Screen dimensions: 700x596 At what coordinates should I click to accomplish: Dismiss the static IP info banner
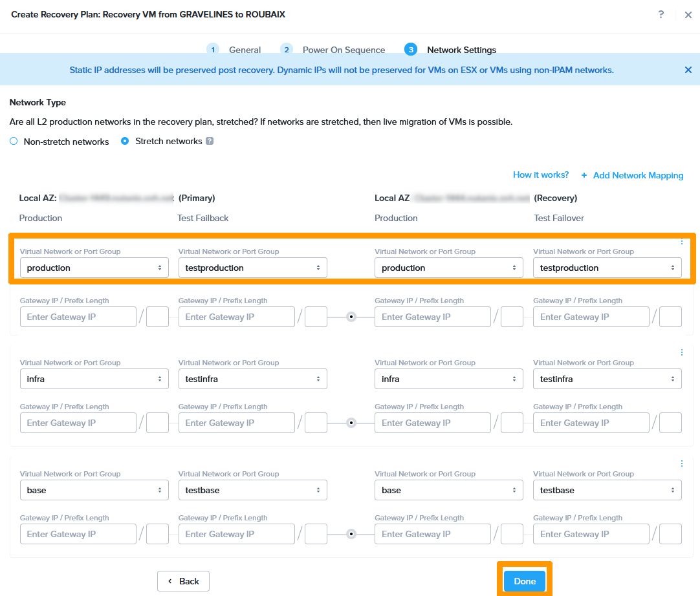click(688, 70)
